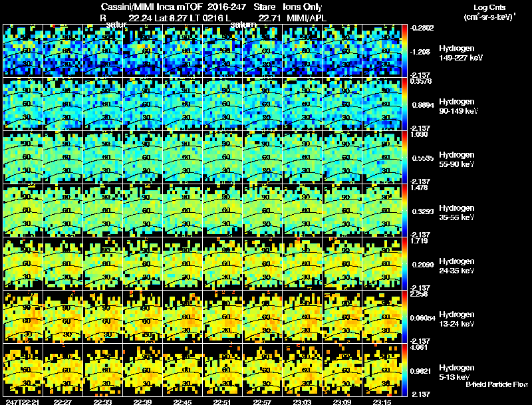
Task: Click the 22:33 time axis label
Action: (x=102, y=402)
